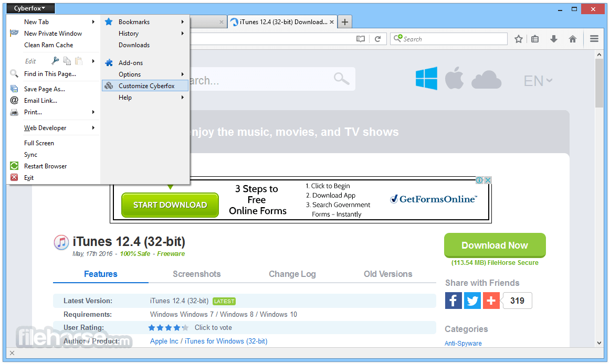Screen dimensions: 610x364
Task: Share on Twitter icon
Action: 472,301
